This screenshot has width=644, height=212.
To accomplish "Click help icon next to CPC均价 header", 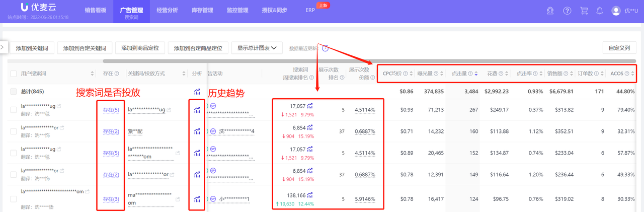I will (405, 74).
